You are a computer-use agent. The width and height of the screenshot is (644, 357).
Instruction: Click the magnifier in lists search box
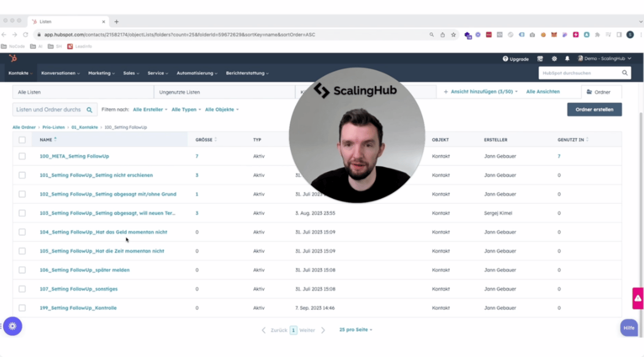[x=90, y=110]
